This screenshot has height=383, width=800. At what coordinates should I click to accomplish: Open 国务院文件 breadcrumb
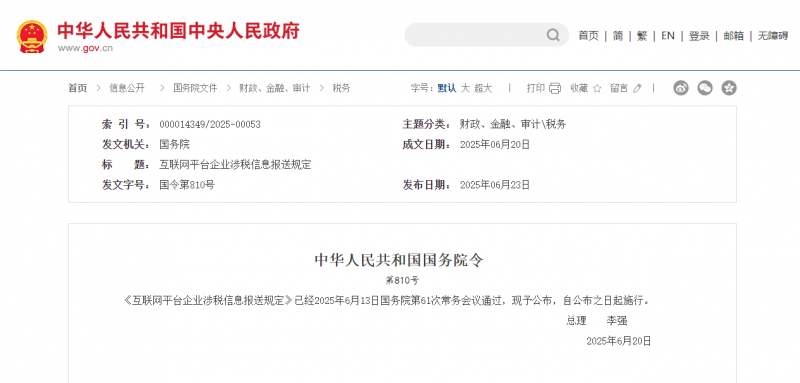(x=195, y=88)
